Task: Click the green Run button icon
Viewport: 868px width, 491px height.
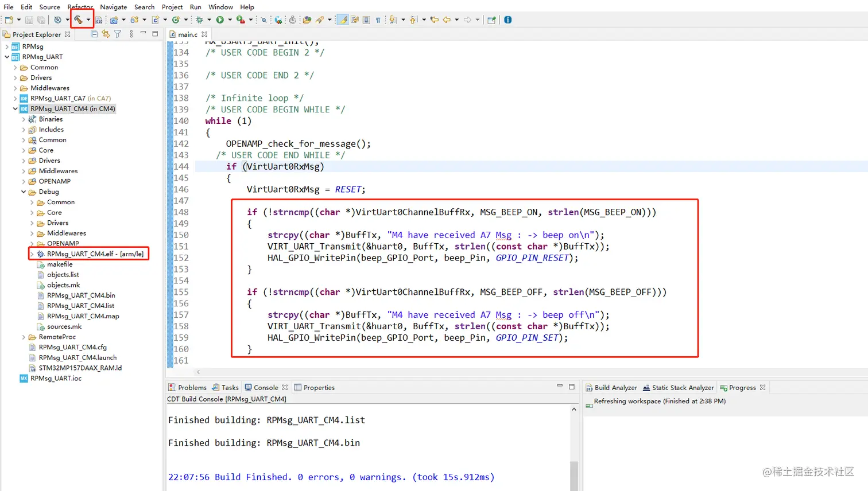Action: click(x=220, y=20)
